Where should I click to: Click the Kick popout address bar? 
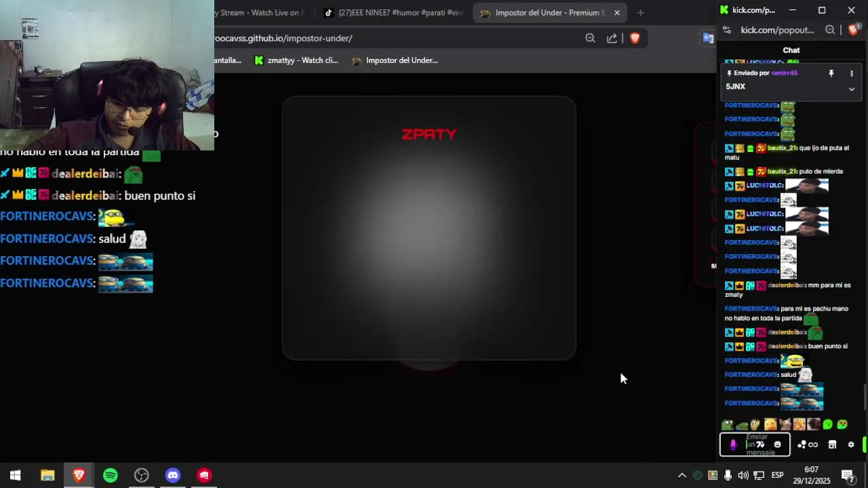click(777, 30)
